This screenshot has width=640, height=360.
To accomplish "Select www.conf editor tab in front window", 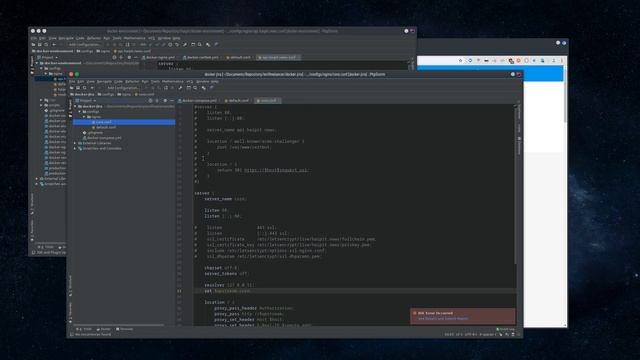I will pyautogui.click(x=267, y=100).
